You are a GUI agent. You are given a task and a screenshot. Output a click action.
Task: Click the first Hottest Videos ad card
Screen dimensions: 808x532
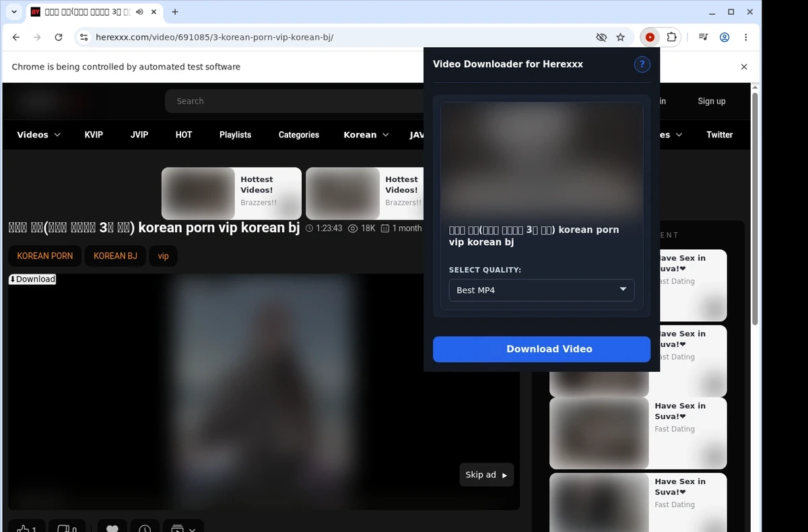[231, 193]
